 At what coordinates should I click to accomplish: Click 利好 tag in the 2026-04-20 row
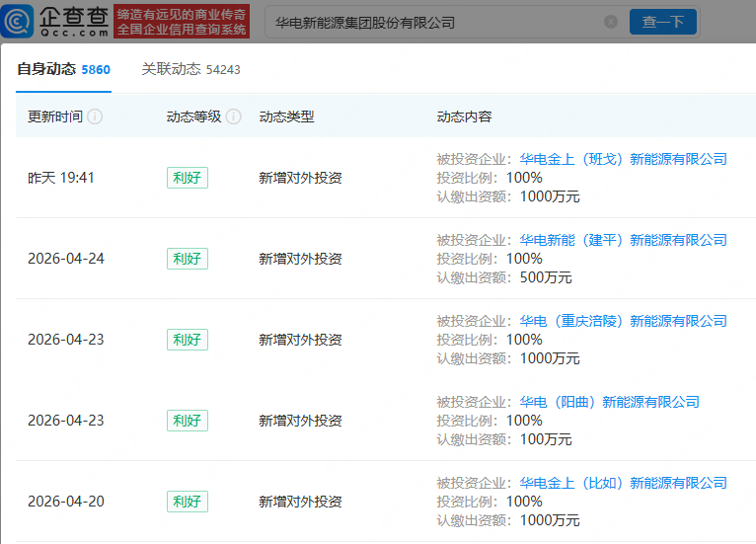(187, 502)
